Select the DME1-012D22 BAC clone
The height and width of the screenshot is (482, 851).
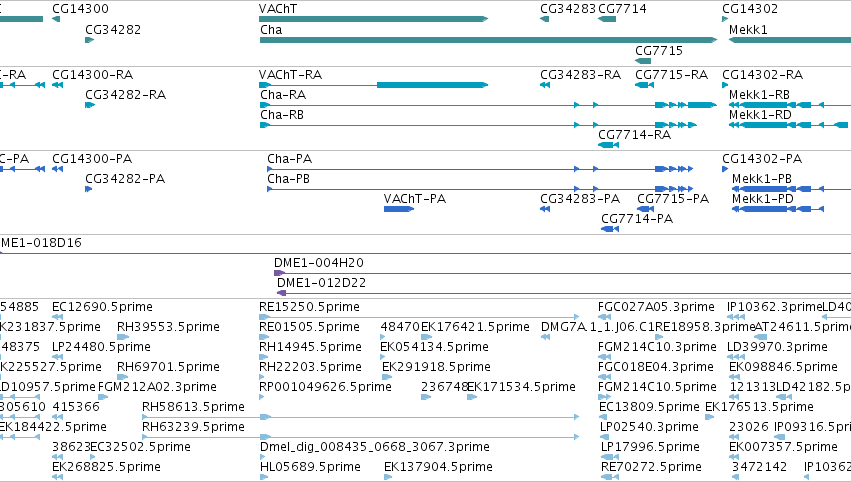coord(321,283)
